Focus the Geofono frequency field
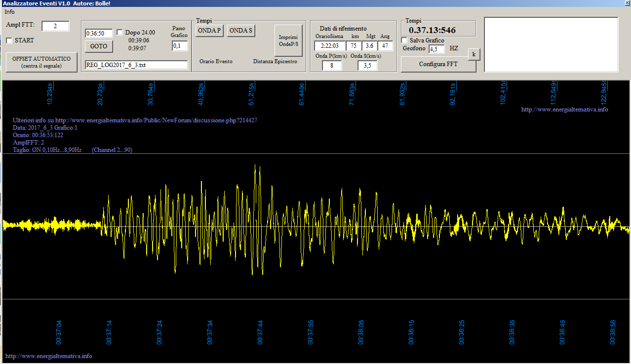Viewport: 631px width, 364px height. 436,49
